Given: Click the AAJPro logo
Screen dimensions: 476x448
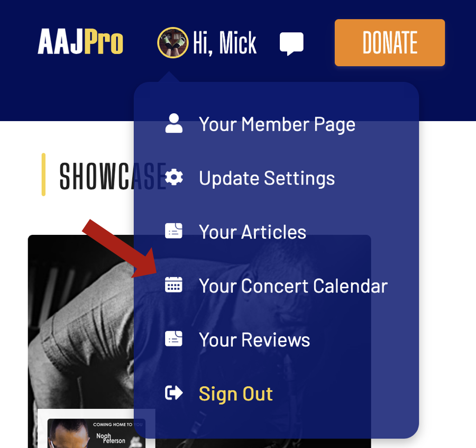Looking at the screenshot, I should tap(80, 42).
